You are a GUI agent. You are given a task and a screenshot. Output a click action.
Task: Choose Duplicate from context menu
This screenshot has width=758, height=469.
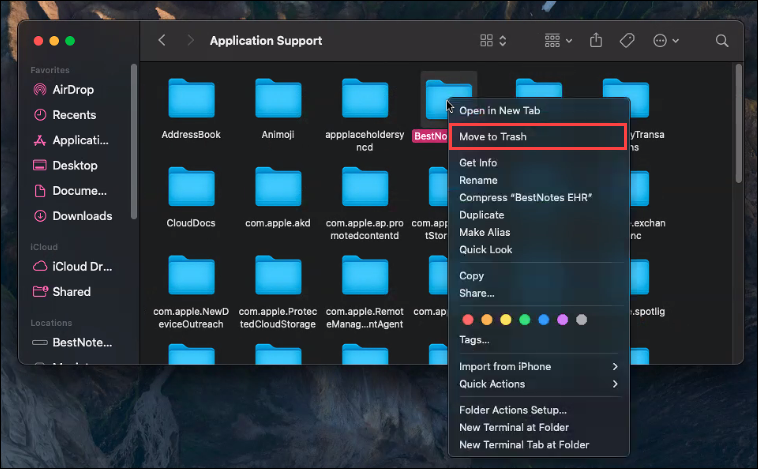point(539,215)
